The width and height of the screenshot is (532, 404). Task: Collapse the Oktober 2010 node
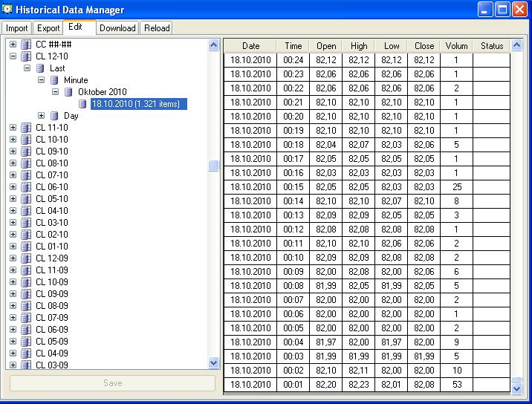click(x=55, y=92)
